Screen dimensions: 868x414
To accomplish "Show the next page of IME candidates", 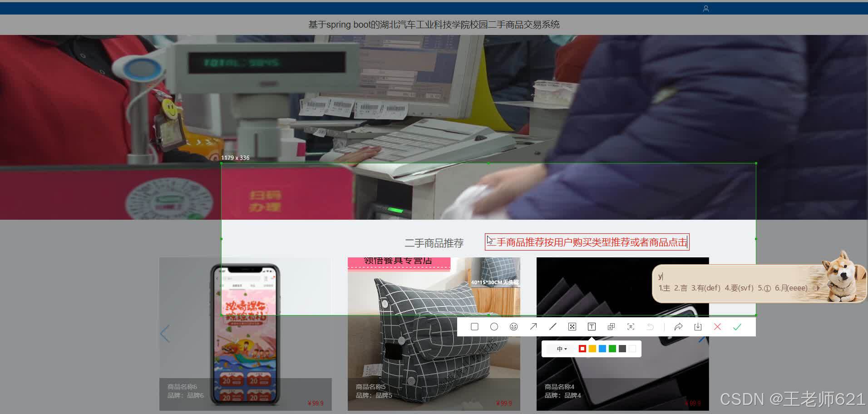I will (818, 288).
